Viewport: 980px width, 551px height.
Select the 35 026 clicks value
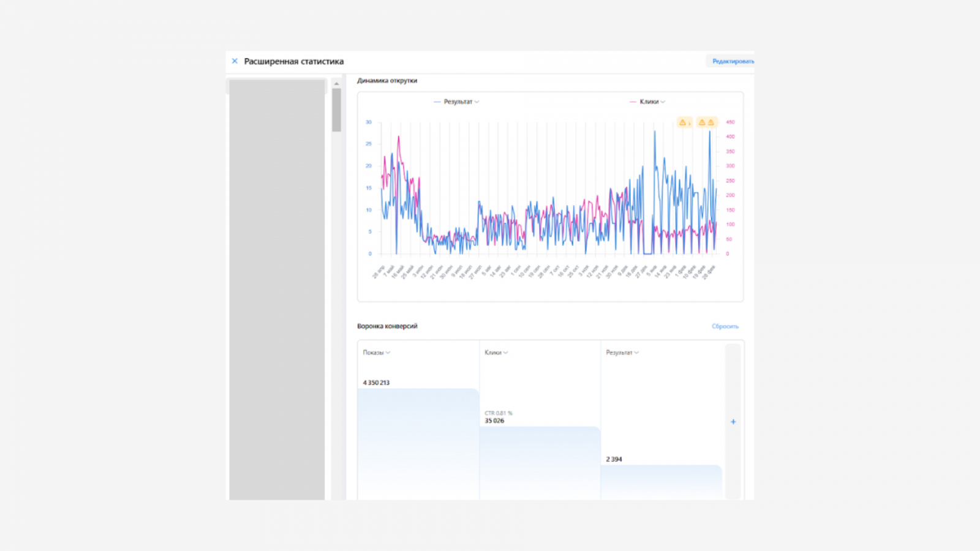point(494,421)
